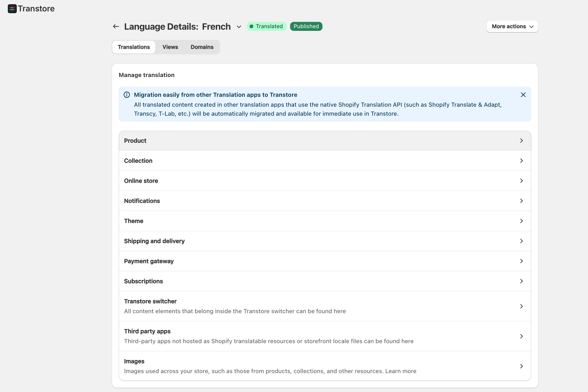Click the chevron arrow on Theme row
This screenshot has width=588, height=392.
(x=521, y=221)
